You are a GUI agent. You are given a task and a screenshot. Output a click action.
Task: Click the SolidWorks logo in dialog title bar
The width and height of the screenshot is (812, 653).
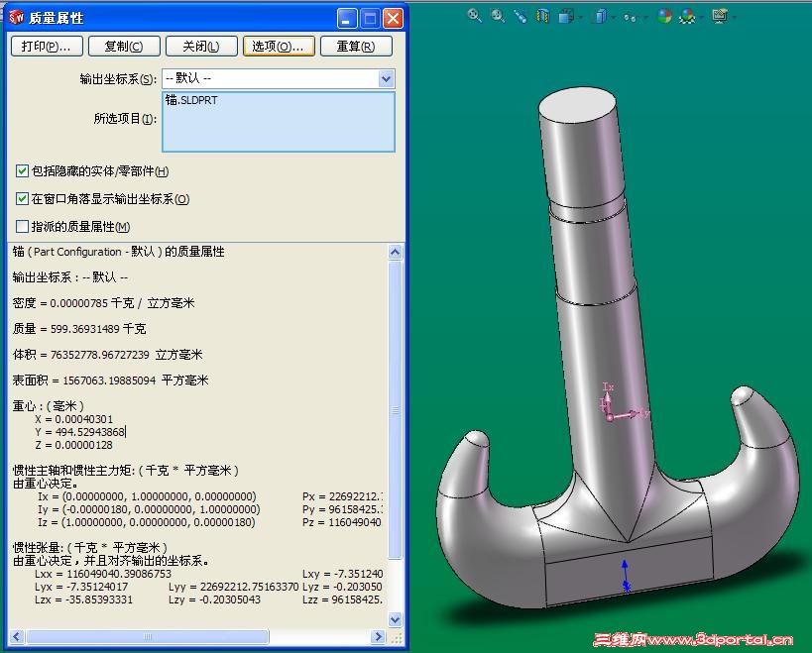[x=17, y=18]
